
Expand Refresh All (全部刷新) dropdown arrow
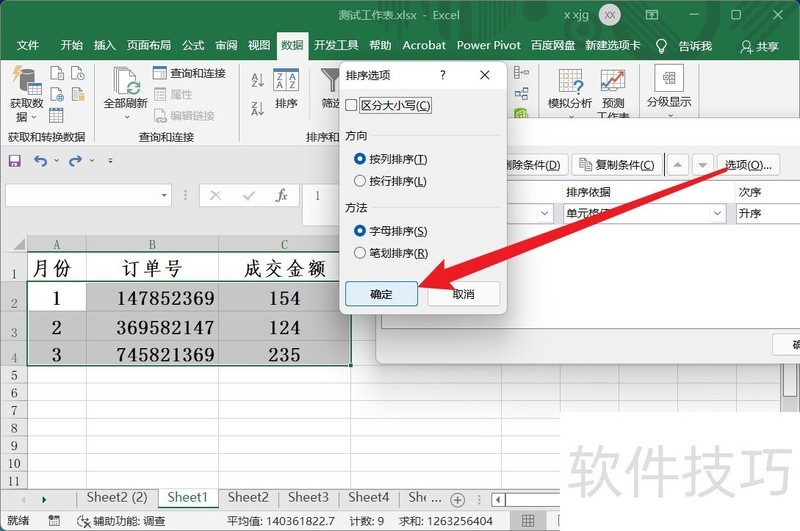click(x=127, y=117)
